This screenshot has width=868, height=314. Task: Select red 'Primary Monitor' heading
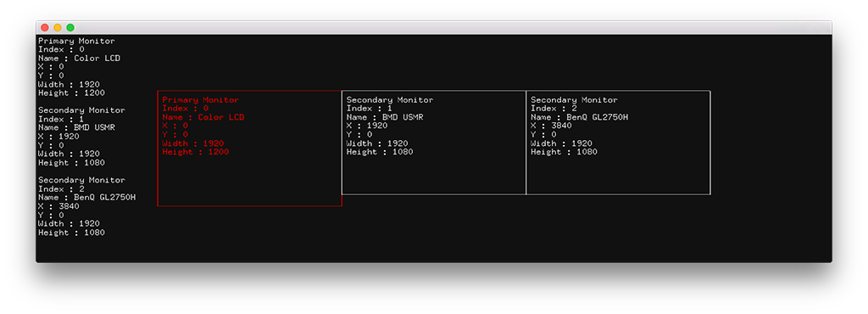click(x=200, y=99)
